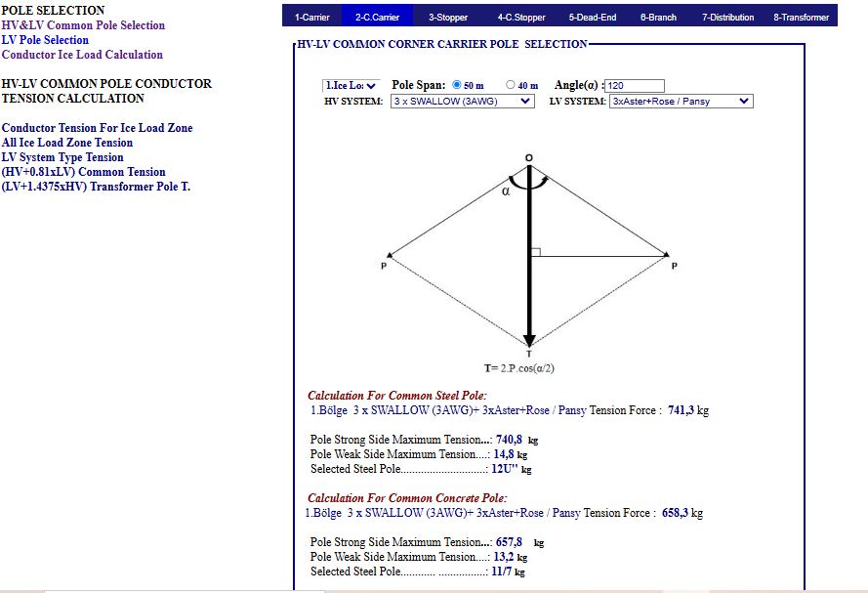Screen dimensions: 868x593
Task: Click the steel pole tension force value 741,3
Action: pyautogui.click(x=681, y=410)
